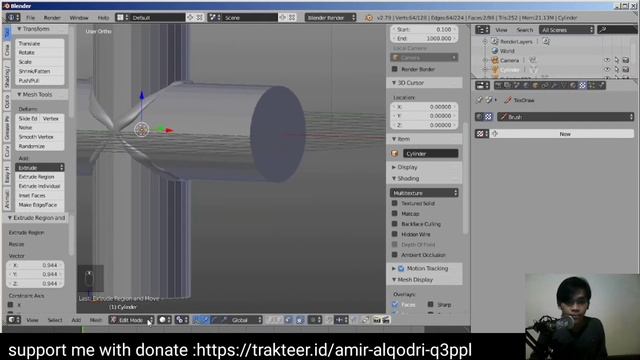The image size is (640, 360).
Task: Click the Scale button
Action: point(40,62)
